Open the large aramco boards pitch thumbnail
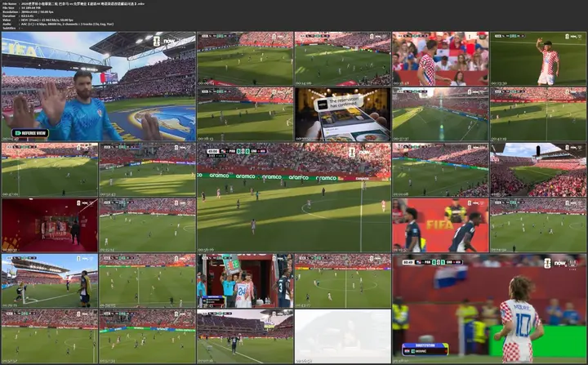Viewport: 588px width, 365px height. tap(294, 198)
